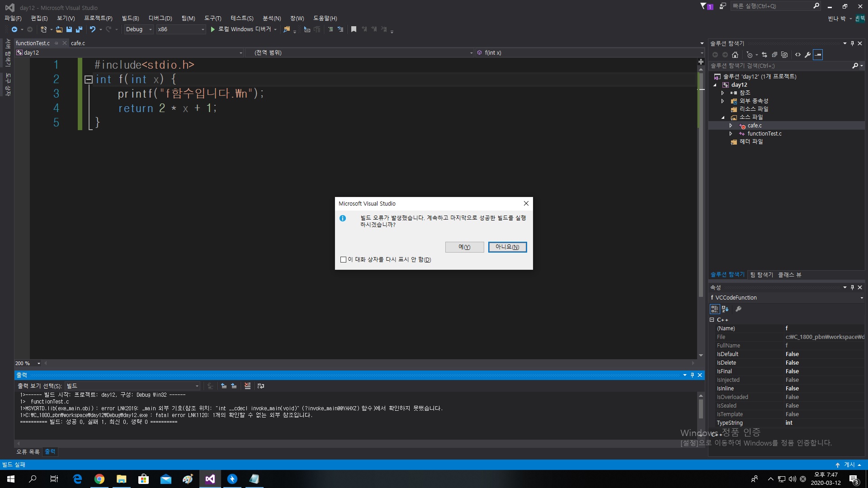Expand the 참조 node in the solution tree
The image size is (868, 488).
click(x=722, y=93)
